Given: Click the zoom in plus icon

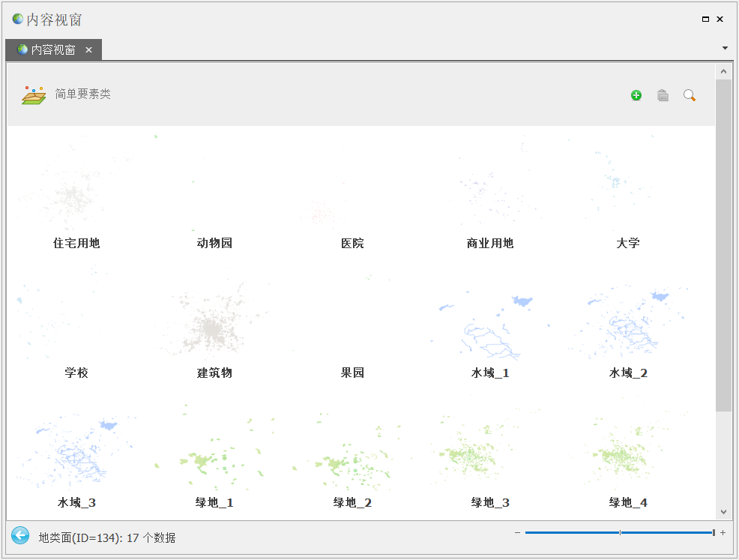Looking at the screenshot, I should 723,533.
